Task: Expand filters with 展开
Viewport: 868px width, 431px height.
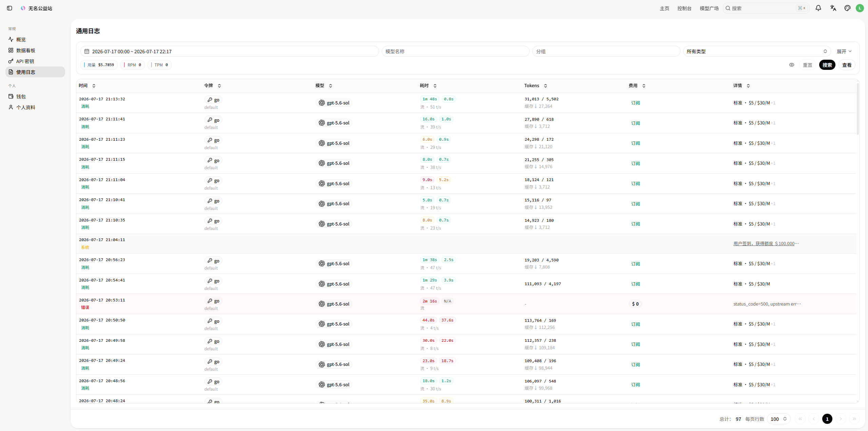Action: 844,51
